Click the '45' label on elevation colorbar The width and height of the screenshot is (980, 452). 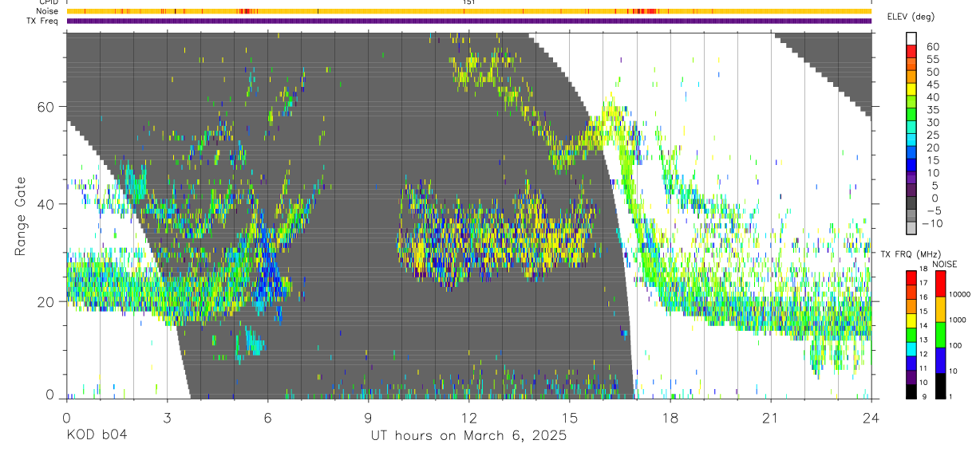tap(933, 85)
